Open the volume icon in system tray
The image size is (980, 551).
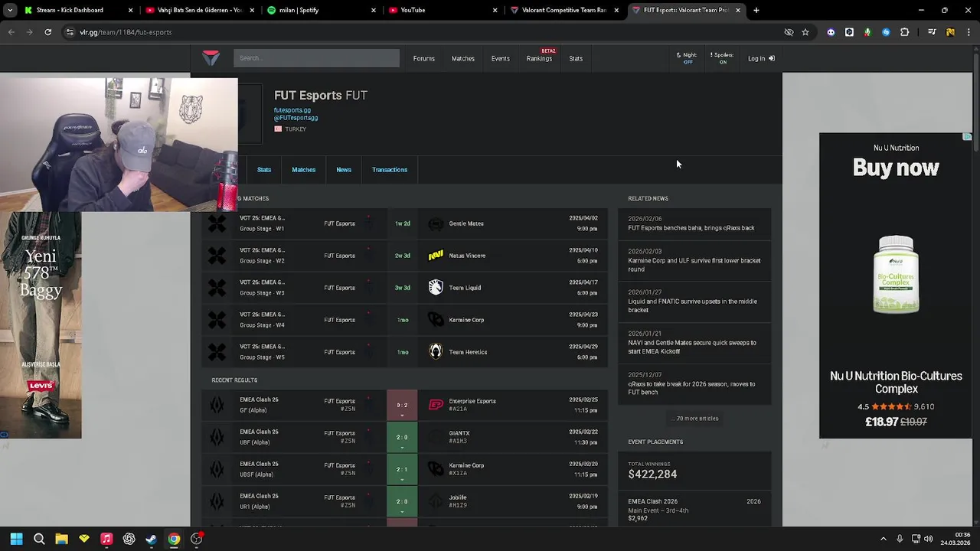929,539
